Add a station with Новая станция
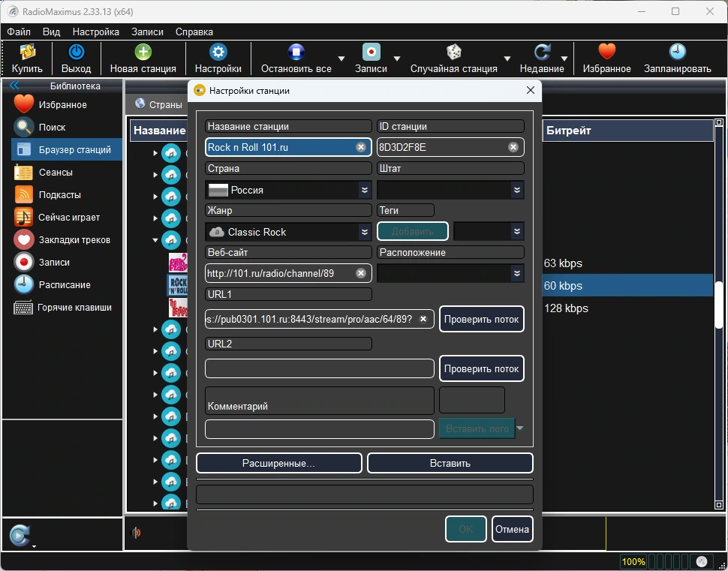 (143, 52)
